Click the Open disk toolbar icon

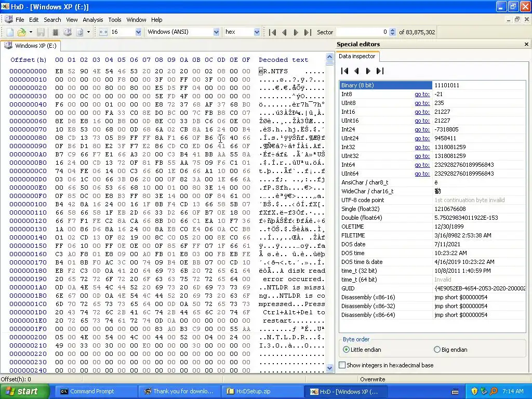tap(68, 32)
